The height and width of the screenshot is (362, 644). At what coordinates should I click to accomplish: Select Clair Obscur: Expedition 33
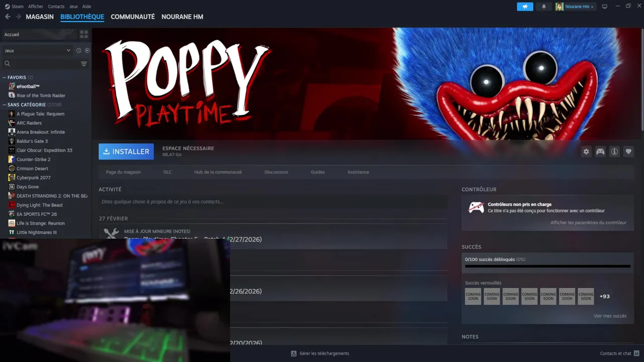click(44, 150)
